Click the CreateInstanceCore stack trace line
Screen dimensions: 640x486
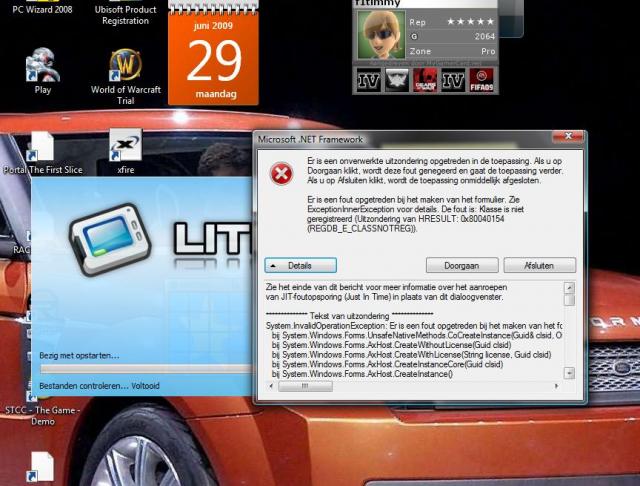387,364
